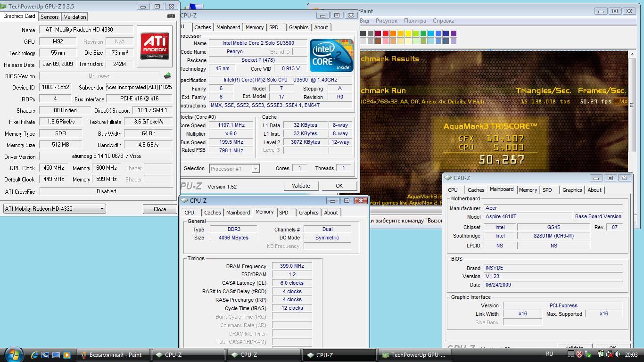Viewport: 644px width, 362px height.
Task: Click the Driver Version field in GPU-Z
Action: coord(106,156)
